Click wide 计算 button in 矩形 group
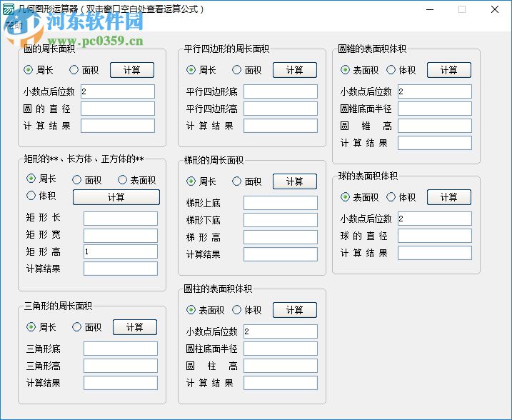Viewport: 512px width, 420px height. point(116,197)
